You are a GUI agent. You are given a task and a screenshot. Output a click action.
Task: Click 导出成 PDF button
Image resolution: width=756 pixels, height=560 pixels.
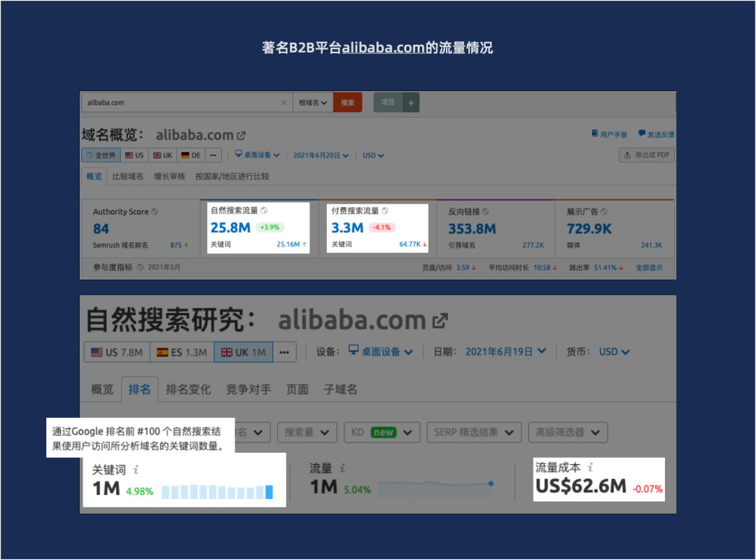point(647,155)
